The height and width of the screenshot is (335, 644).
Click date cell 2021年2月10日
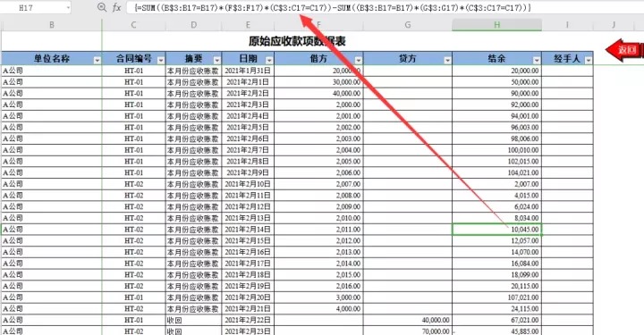coord(248,184)
